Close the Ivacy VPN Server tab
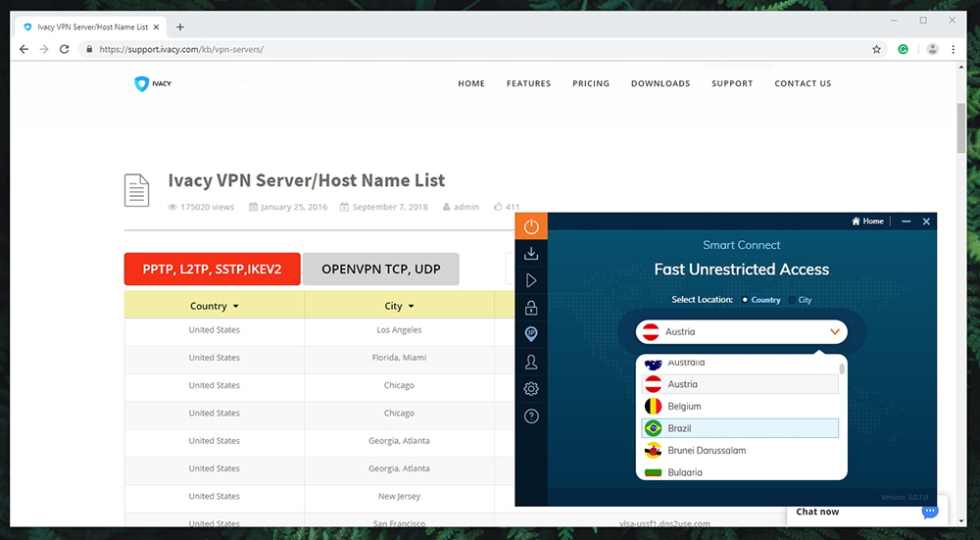 [x=156, y=26]
